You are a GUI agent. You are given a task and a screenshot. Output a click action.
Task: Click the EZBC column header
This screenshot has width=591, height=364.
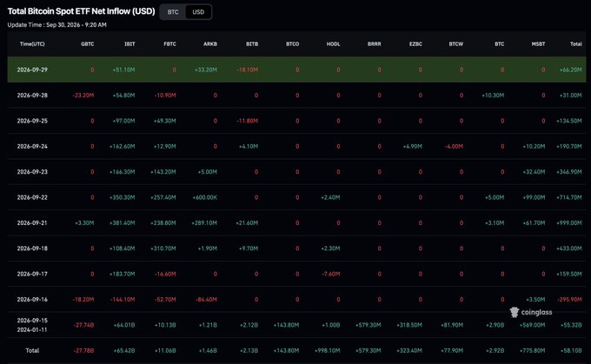click(415, 44)
